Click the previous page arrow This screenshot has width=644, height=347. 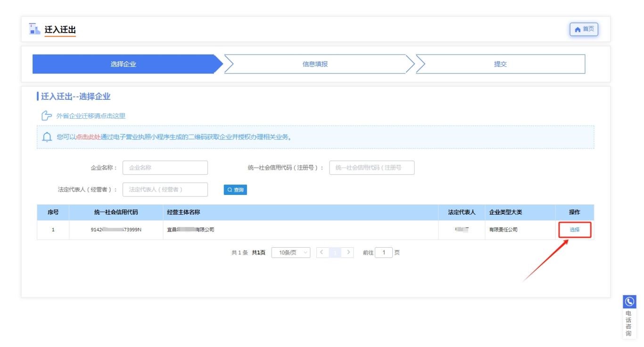point(321,253)
